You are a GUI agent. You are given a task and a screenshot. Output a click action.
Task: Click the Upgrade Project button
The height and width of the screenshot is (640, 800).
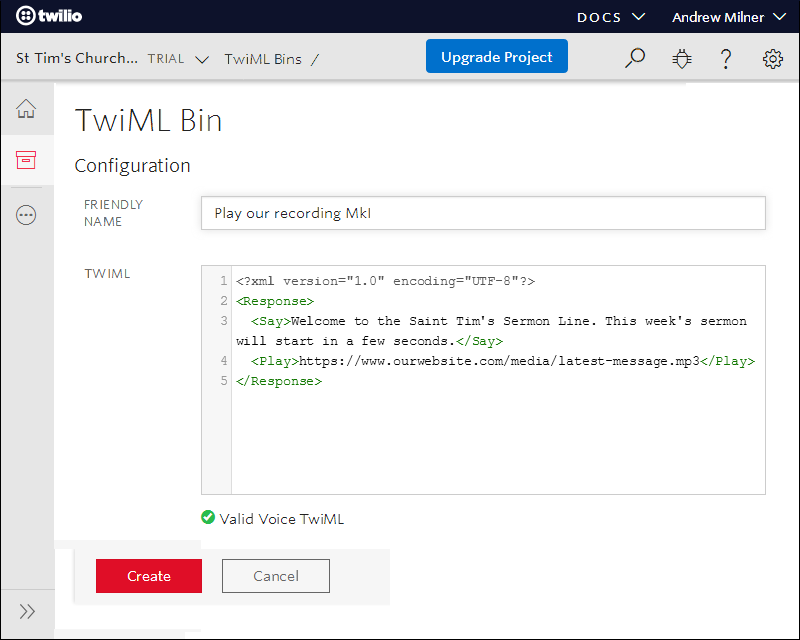coord(496,56)
